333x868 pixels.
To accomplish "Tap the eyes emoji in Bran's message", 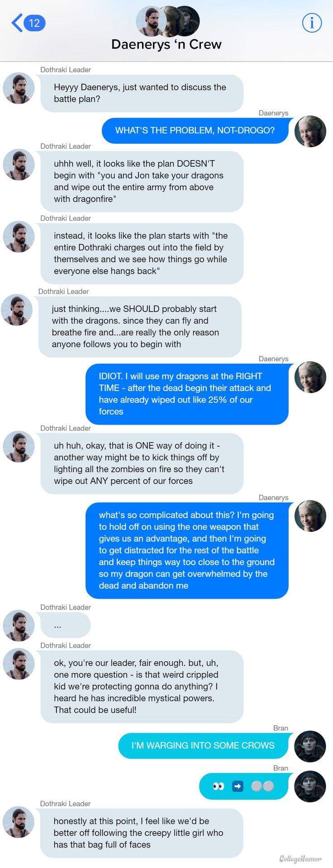I will click(x=219, y=787).
